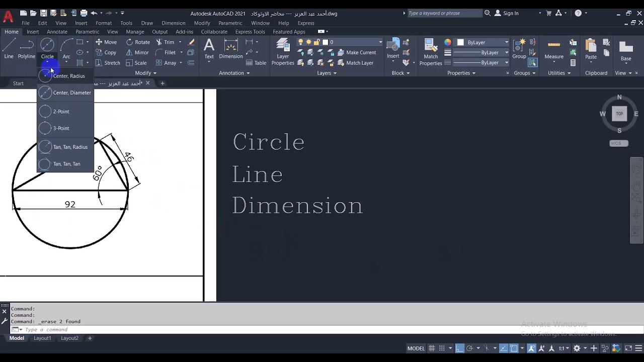Viewport: 644px width, 362px height.
Task: Click the Match Layer button
Action: tap(355, 63)
